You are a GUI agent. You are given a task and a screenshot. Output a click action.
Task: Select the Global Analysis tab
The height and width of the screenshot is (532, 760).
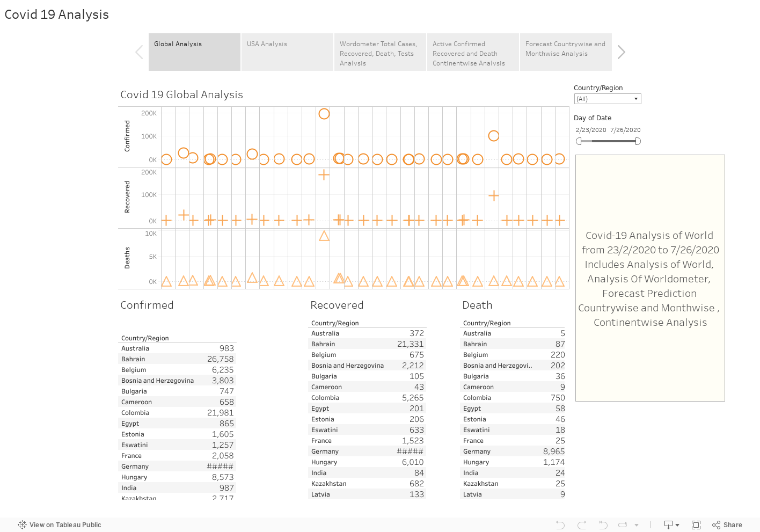pyautogui.click(x=194, y=52)
